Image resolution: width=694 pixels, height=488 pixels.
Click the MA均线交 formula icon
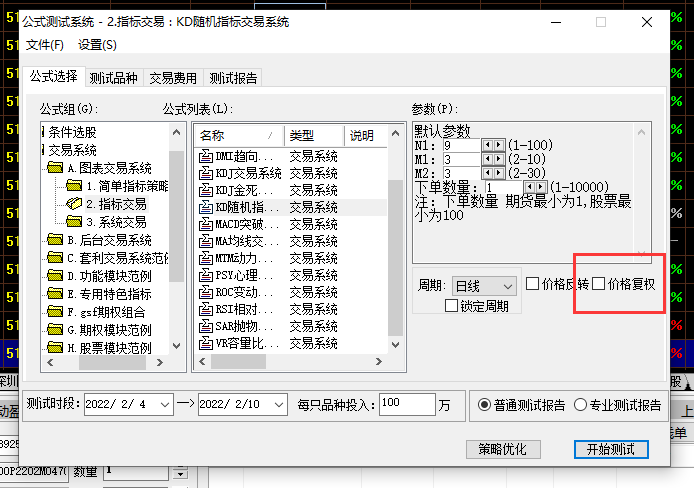pyautogui.click(x=205, y=241)
